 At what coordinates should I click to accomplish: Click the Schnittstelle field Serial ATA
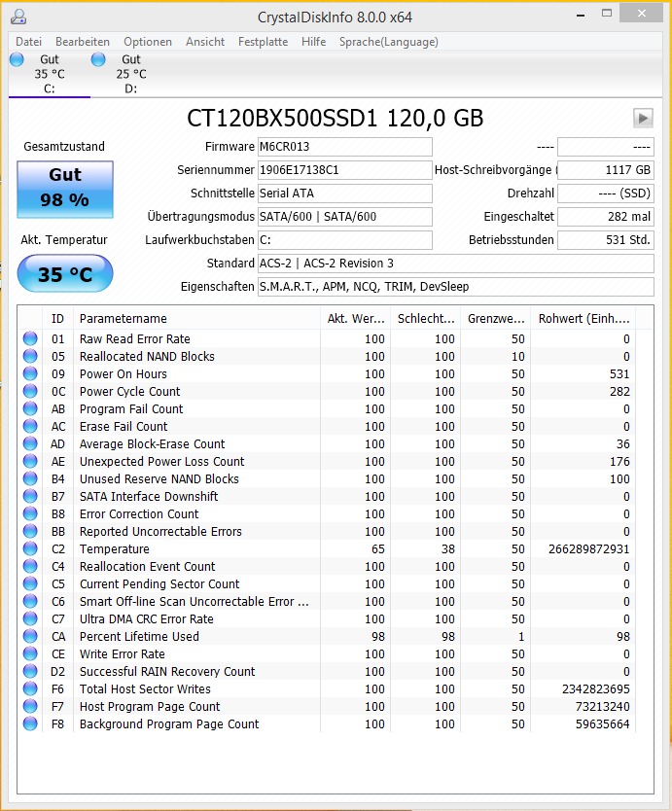345,194
